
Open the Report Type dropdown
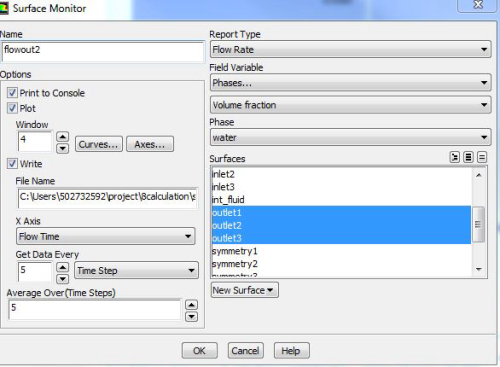tap(350, 50)
